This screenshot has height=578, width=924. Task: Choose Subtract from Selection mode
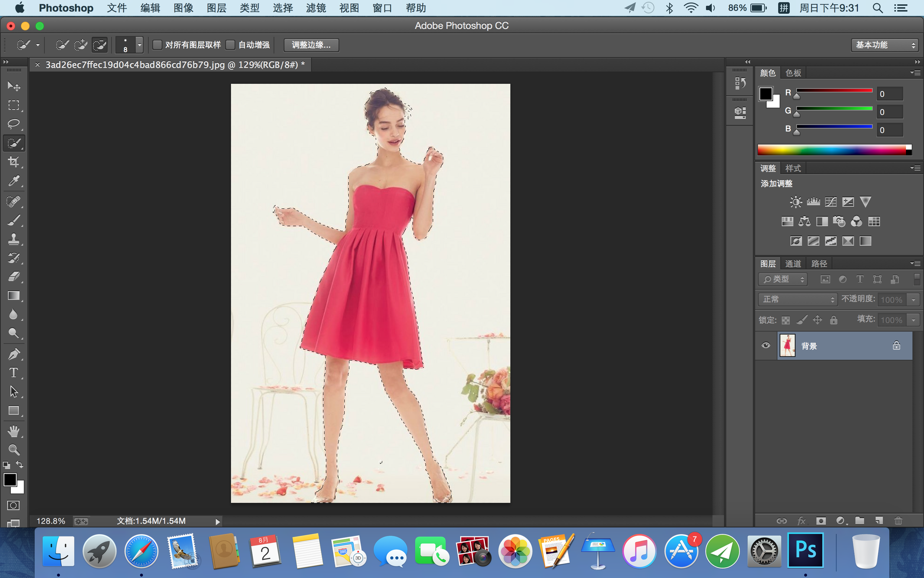100,45
